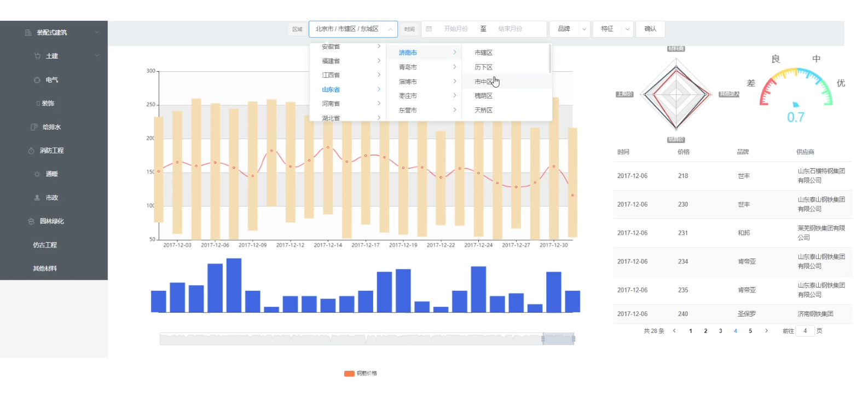Go to page 2 of the table
868x396 pixels.
coord(705,331)
